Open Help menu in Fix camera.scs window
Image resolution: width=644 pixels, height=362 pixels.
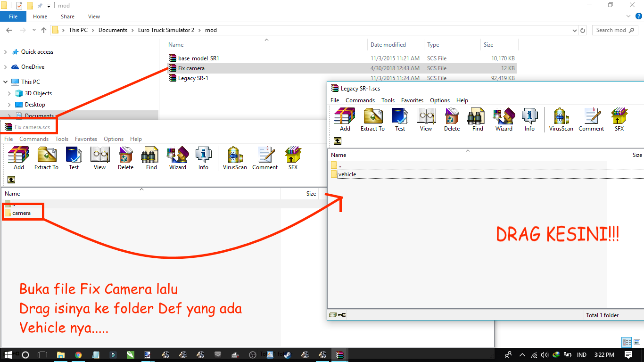[x=136, y=139]
